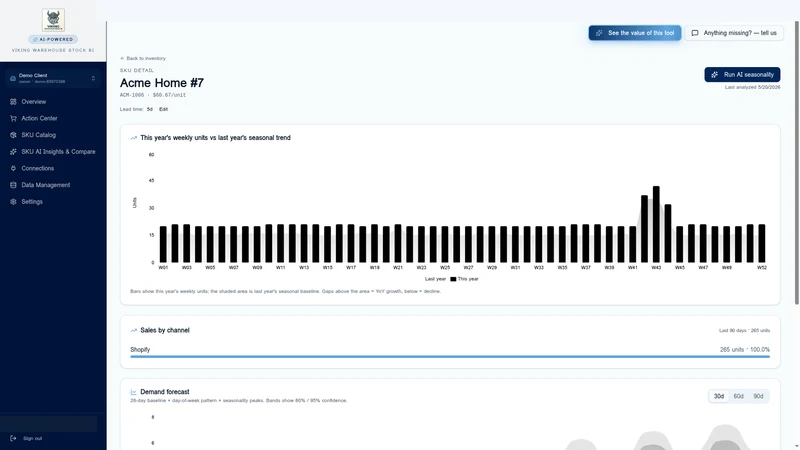Click the Shopify channel progress bar
Screen dimensions: 800x450
[450, 357]
